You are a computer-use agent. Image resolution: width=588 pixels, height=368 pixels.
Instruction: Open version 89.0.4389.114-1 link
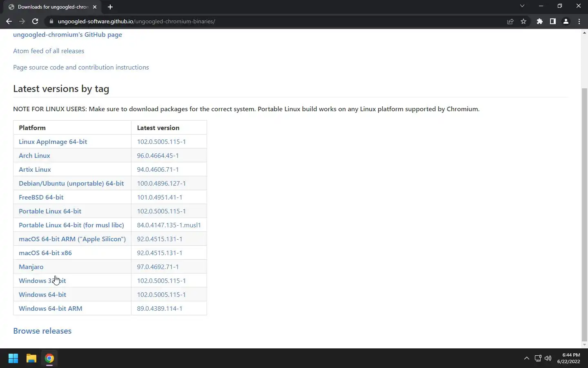[x=160, y=309]
